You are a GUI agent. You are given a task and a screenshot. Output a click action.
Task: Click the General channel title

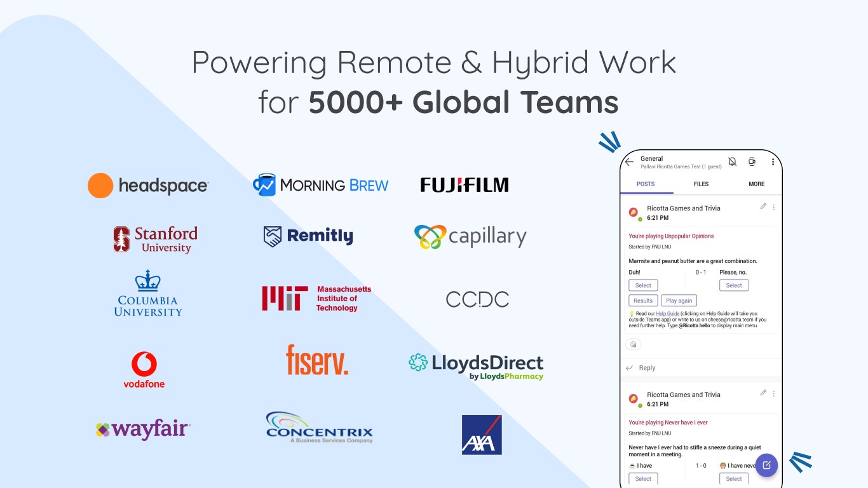pyautogui.click(x=651, y=159)
